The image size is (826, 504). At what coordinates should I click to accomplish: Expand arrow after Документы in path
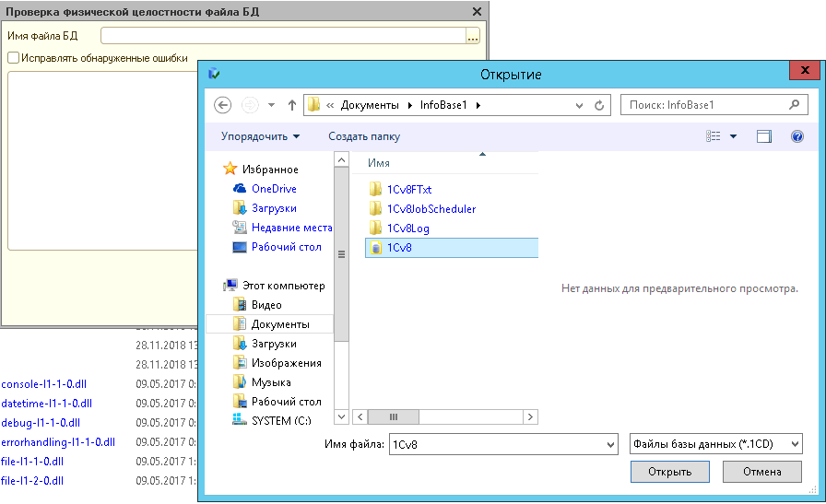(x=410, y=105)
